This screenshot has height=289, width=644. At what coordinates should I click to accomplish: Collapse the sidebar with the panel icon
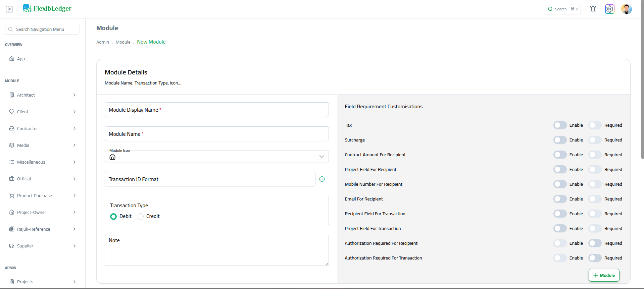[x=9, y=9]
